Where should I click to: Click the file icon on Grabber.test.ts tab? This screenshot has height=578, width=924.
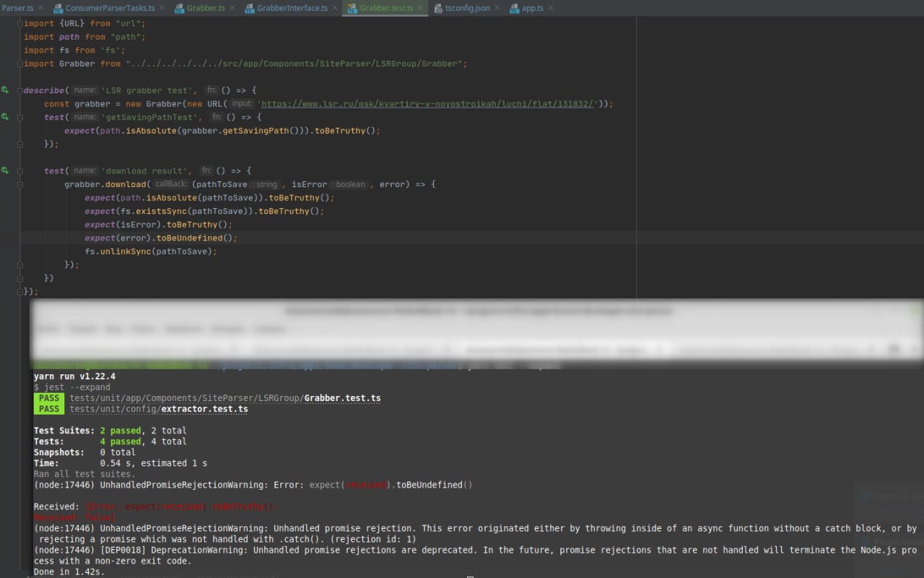point(352,8)
